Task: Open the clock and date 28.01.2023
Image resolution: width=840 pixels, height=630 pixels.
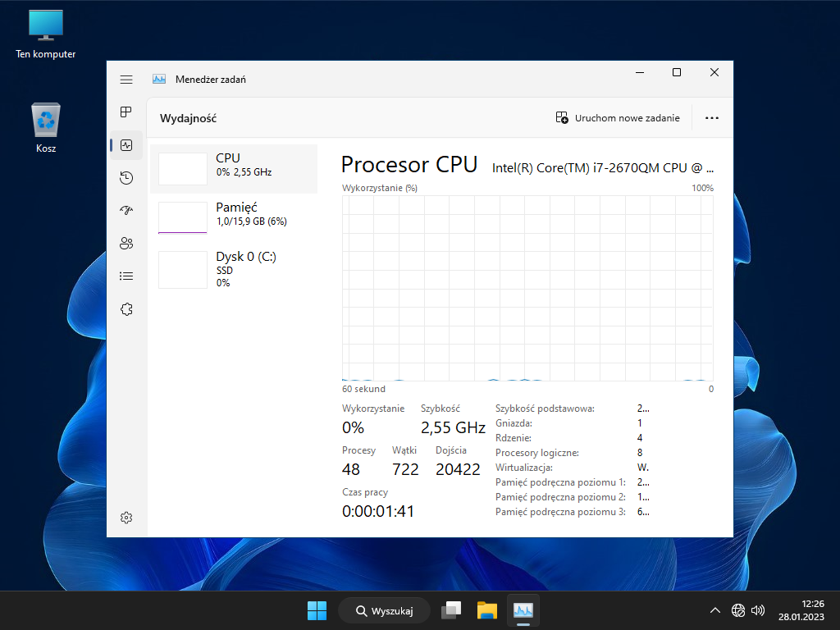Action: pos(801,610)
